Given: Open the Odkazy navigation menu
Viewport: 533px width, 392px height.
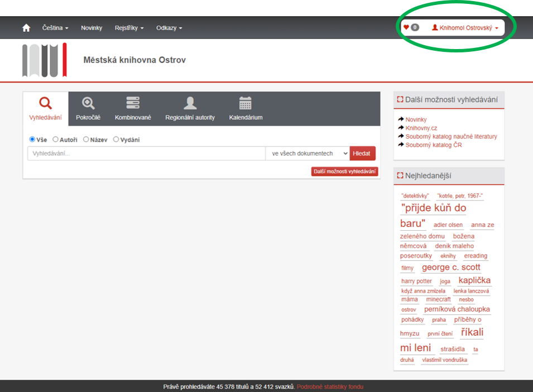Looking at the screenshot, I should coord(169,28).
